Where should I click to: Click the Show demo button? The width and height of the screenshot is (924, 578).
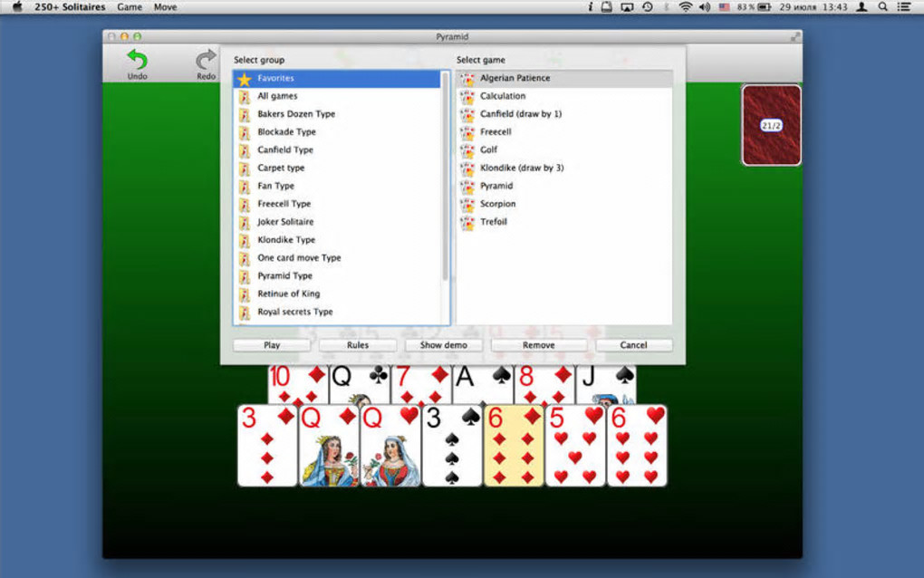[x=443, y=345]
